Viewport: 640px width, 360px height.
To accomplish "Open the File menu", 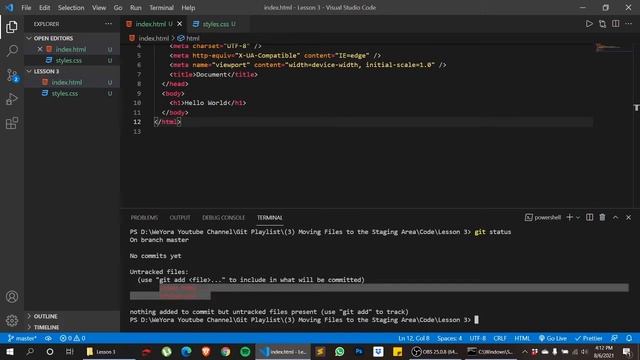I will click(26, 7).
